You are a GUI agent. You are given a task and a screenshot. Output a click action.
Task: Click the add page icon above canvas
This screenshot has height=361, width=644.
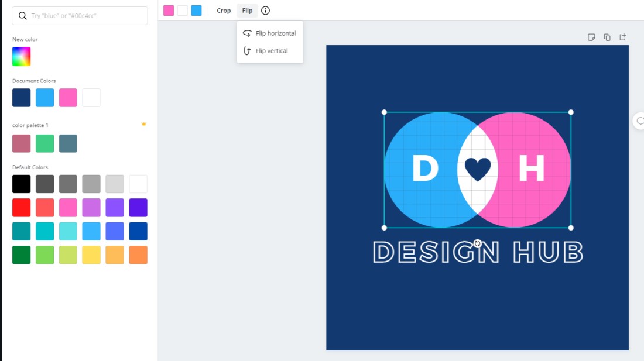click(x=623, y=37)
